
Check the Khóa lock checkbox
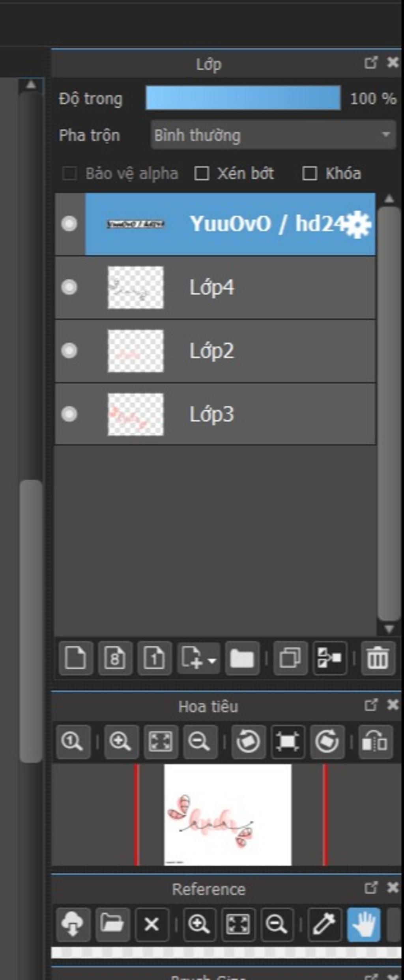309,173
